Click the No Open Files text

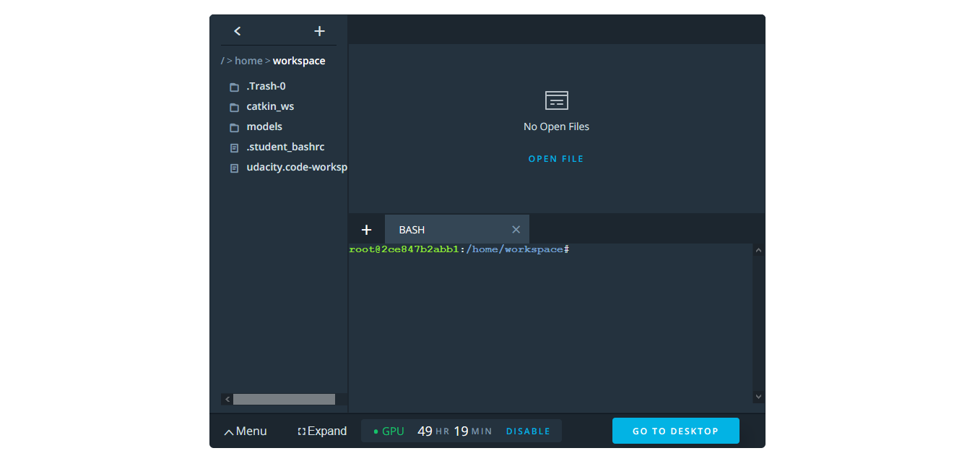(x=556, y=126)
